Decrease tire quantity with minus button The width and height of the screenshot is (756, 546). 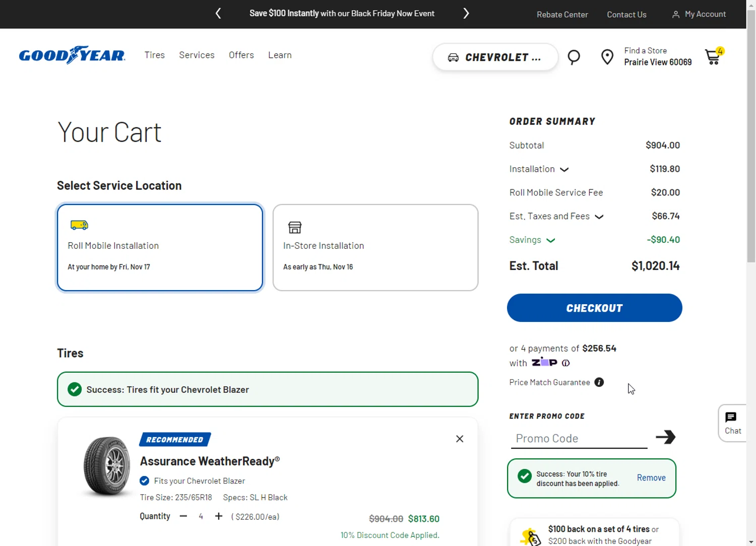coord(183,516)
